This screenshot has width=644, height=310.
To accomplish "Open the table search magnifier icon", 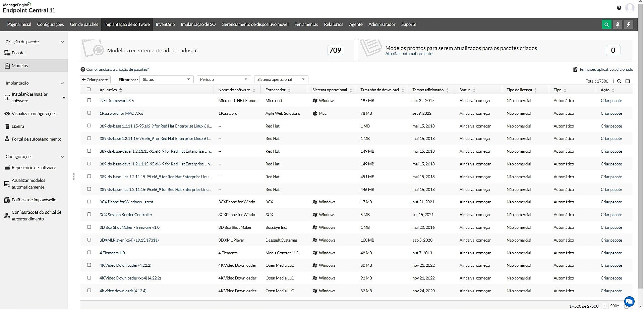I will click(x=619, y=81).
